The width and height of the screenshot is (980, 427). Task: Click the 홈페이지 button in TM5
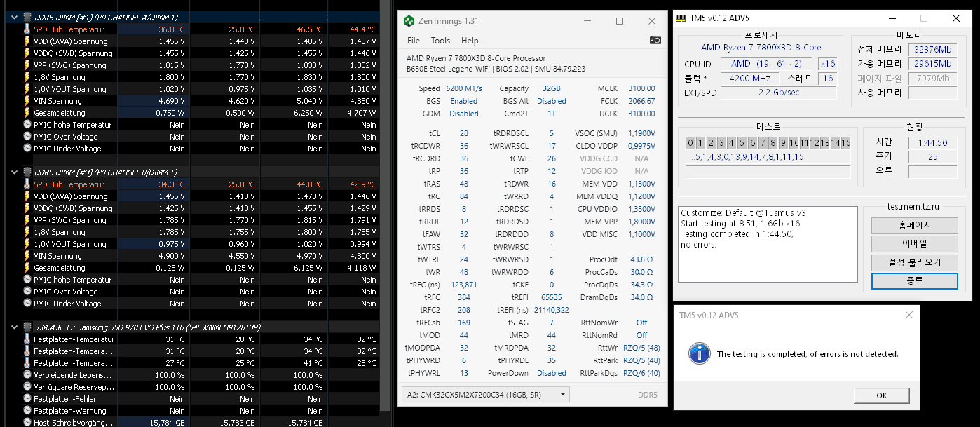click(914, 226)
